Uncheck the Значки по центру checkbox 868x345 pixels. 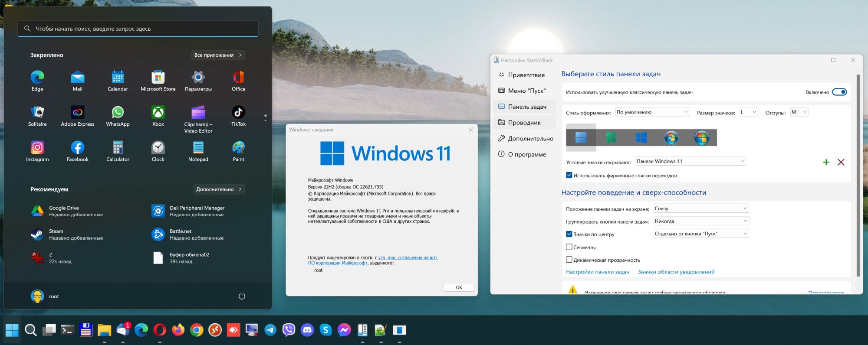click(569, 234)
